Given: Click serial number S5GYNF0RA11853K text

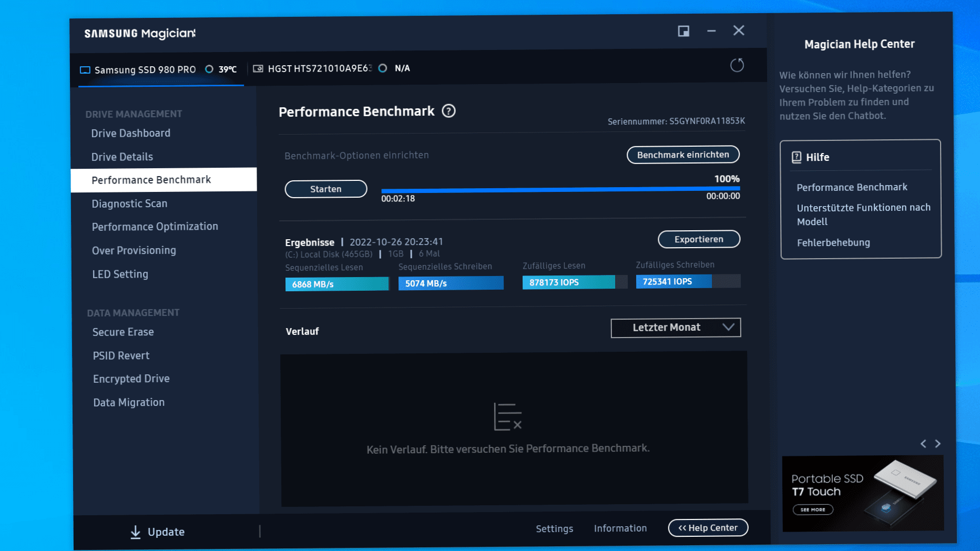Looking at the screenshot, I should [x=707, y=121].
